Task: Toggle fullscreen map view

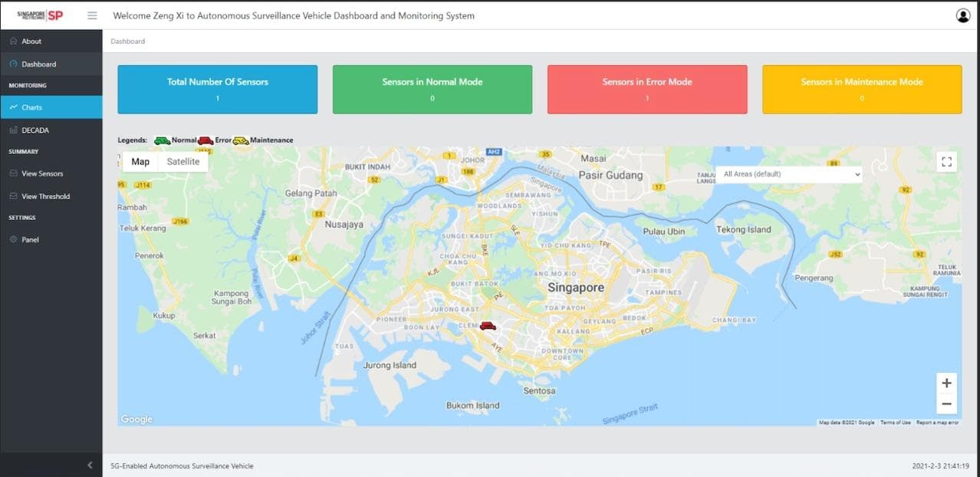Action: 946,161
